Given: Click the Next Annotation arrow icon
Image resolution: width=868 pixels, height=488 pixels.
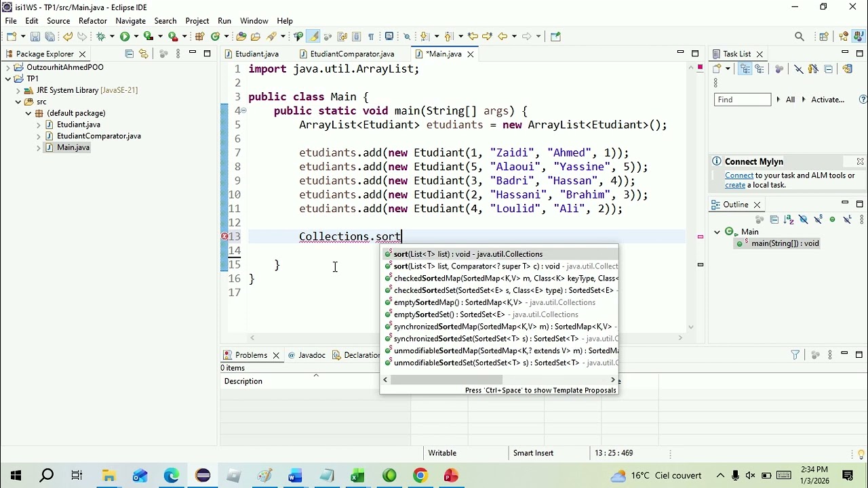Looking at the screenshot, I should tap(424, 37).
